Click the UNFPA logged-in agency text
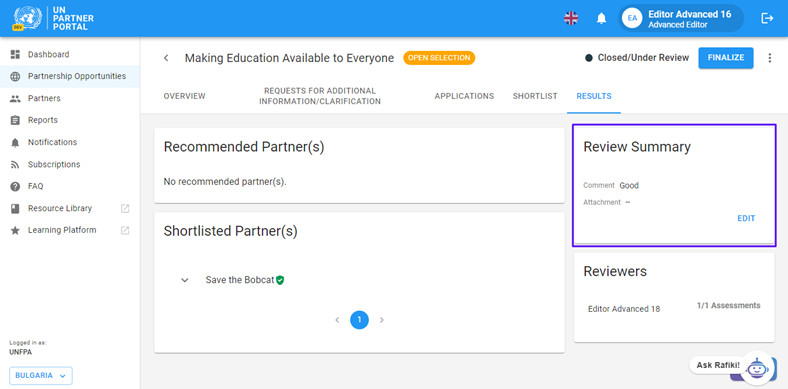Image resolution: width=788 pixels, height=389 pixels. pyautogui.click(x=20, y=352)
